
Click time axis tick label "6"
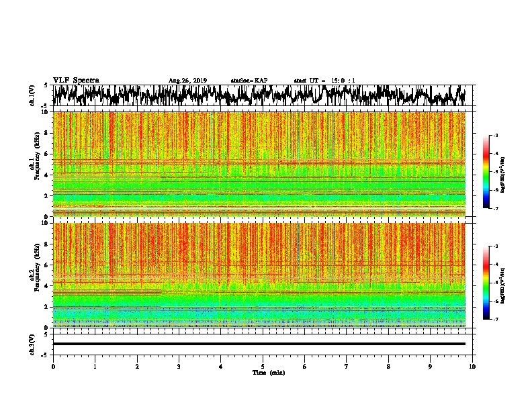pos(304,367)
